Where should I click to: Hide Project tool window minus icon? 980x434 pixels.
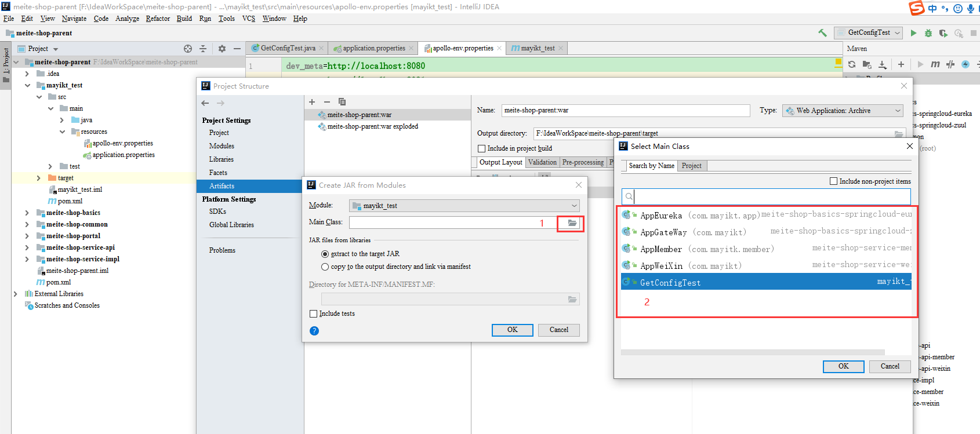point(237,49)
